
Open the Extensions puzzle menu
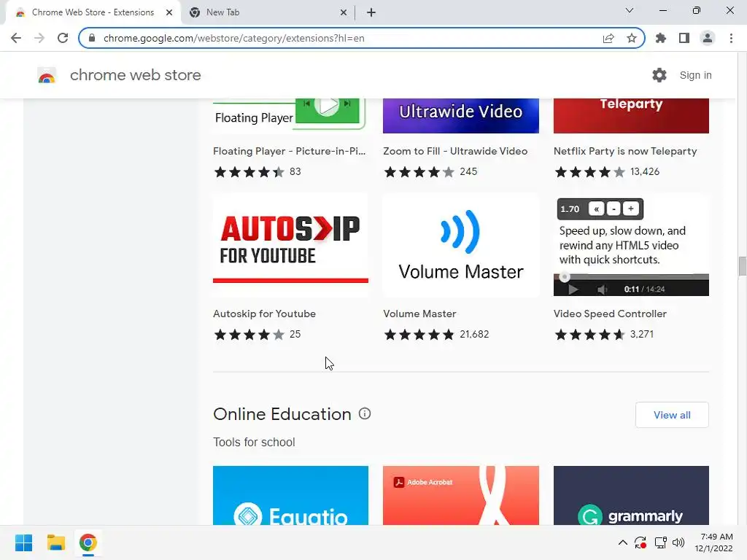pyautogui.click(x=661, y=38)
